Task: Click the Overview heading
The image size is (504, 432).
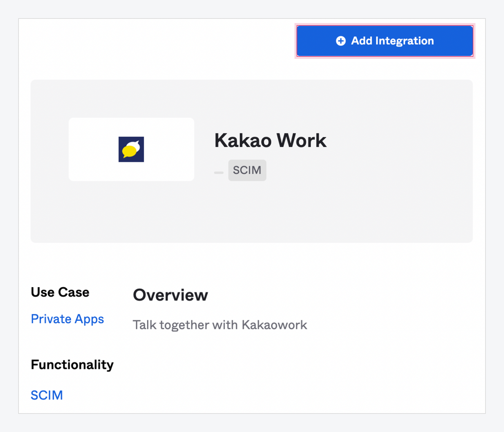Action: tap(170, 295)
